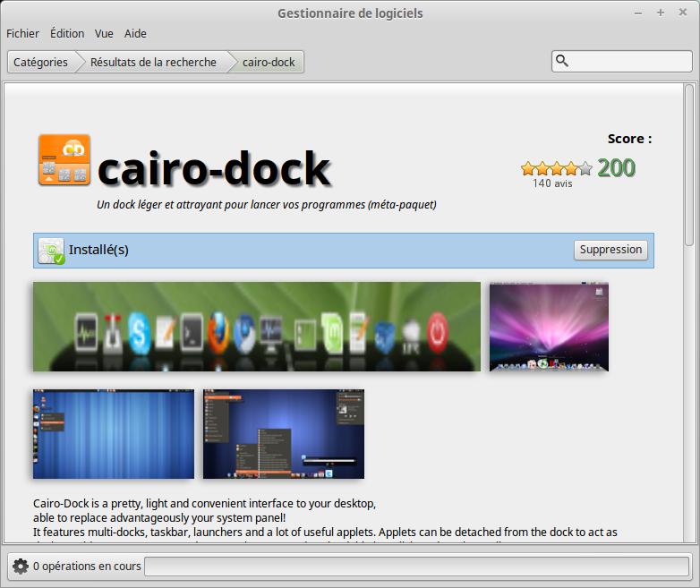Click the magnifying glass search icon
This screenshot has height=588, width=700.
pos(562,61)
